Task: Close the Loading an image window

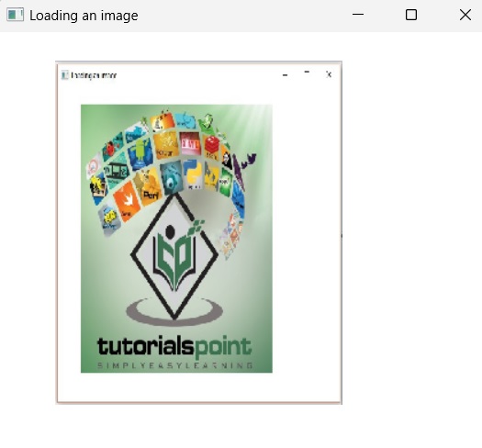Action: tap(465, 15)
